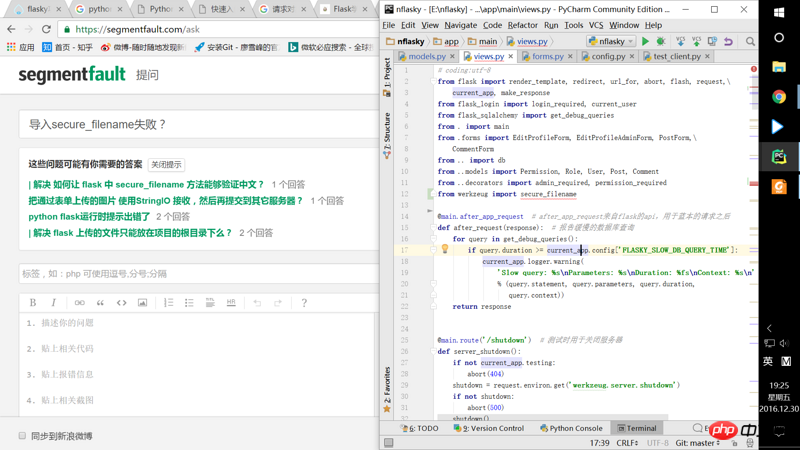The image size is (800, 450).
Task: Toggle the tool window button in the status bar corner
Action: coord(389,443)
